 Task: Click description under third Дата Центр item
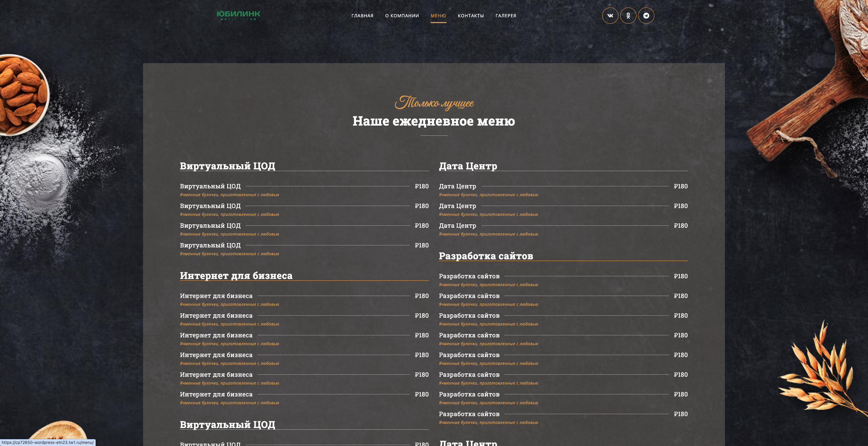[488, 234]
